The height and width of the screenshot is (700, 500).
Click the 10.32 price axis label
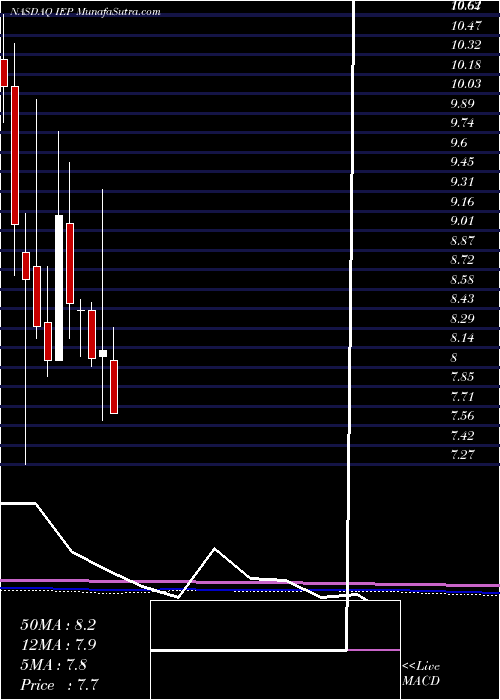click(466, 45)
